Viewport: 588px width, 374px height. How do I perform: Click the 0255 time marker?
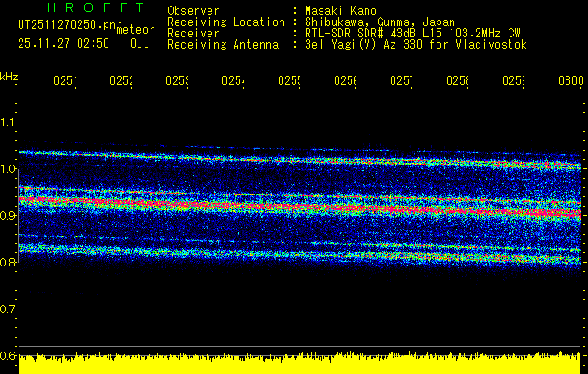(x=289, y=80)
